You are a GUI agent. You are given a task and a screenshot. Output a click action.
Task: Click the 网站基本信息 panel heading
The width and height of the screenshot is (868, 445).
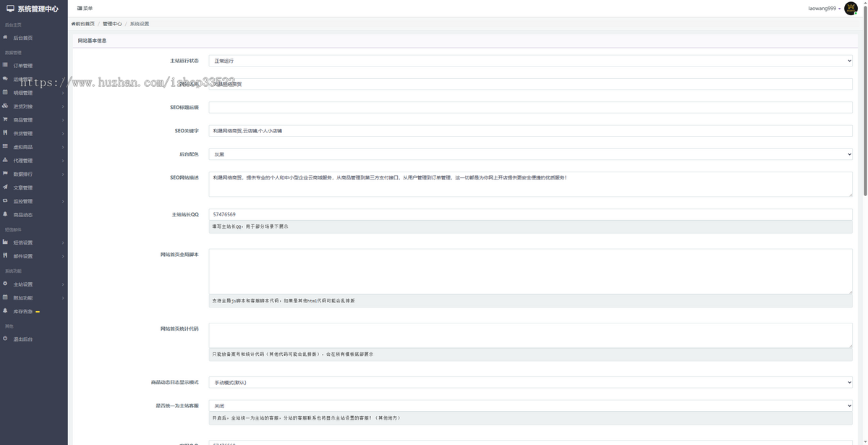pyautogui.click(x=92, y=41)
